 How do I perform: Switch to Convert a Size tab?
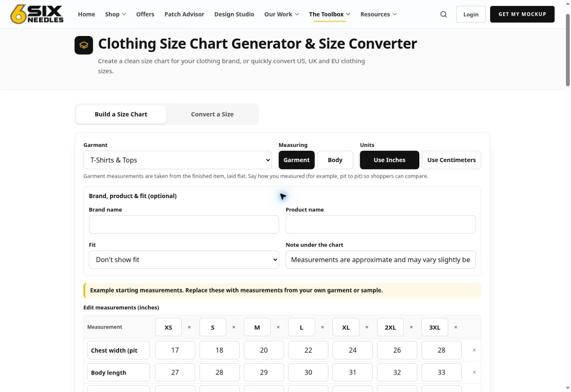click(x=212, y=114)
